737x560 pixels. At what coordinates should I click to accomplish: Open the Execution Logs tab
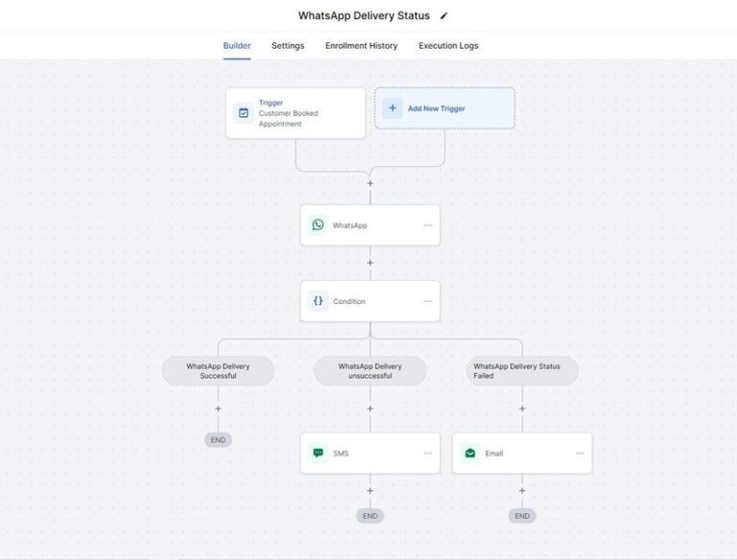pyautogui.click(x=448, y=46)
